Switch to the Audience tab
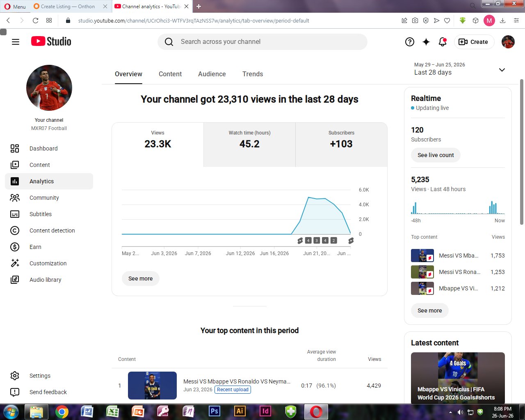This screenshot has width=525, height=420. pyautogui.click(x=212, y=74)
